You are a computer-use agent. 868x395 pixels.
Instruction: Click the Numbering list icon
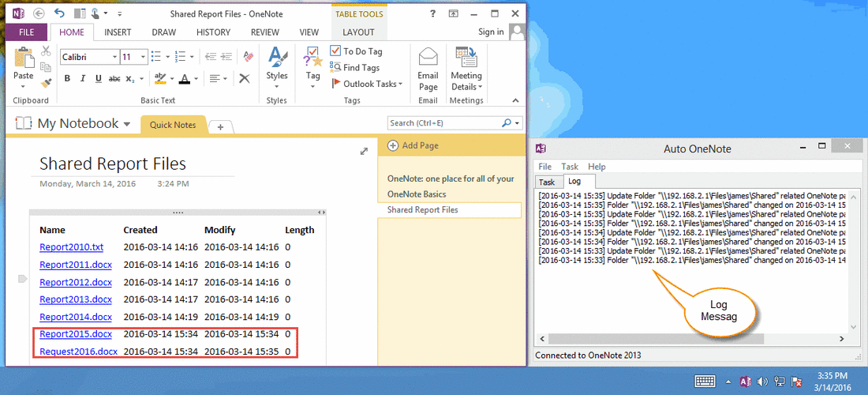(180, 57)
